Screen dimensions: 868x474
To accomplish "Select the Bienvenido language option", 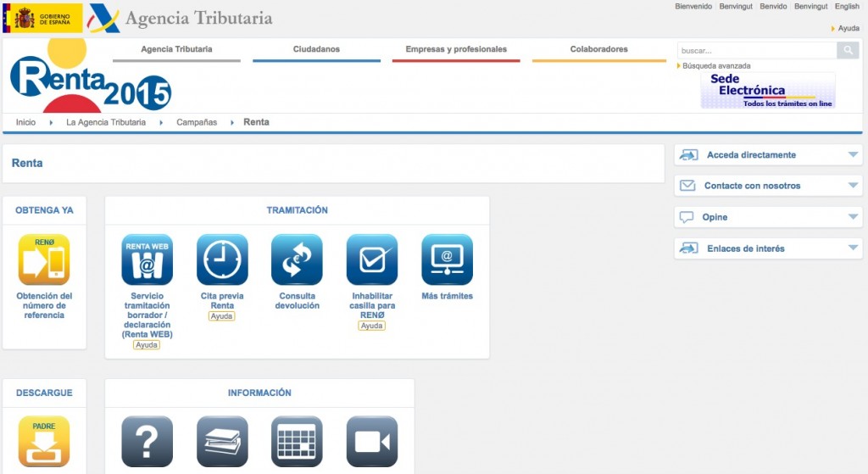I will click(x=693, y=7).
